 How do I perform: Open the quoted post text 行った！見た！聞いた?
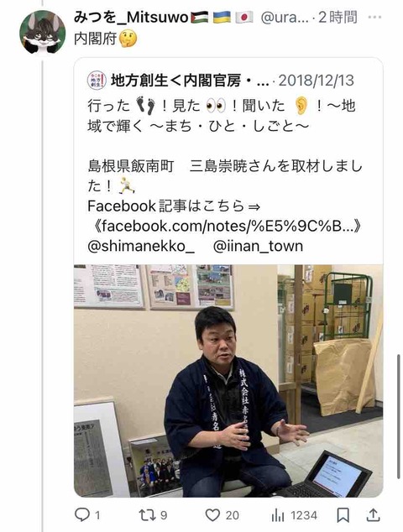[222, 116]
